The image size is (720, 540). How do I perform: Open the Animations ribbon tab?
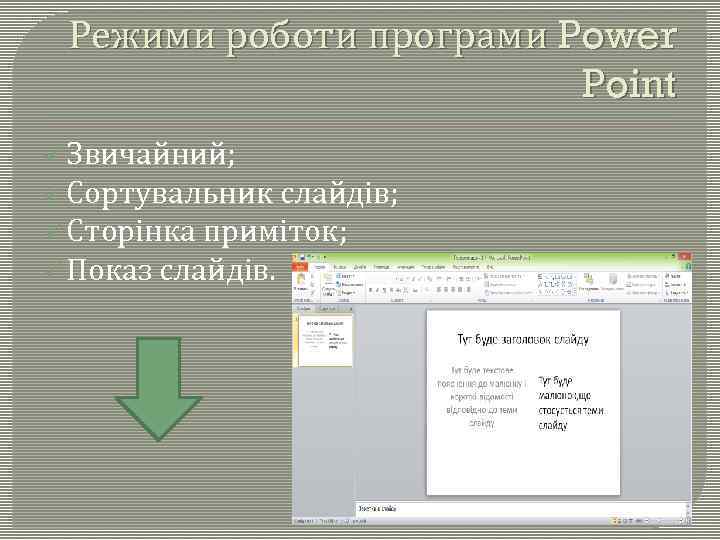tap(405, 267)
